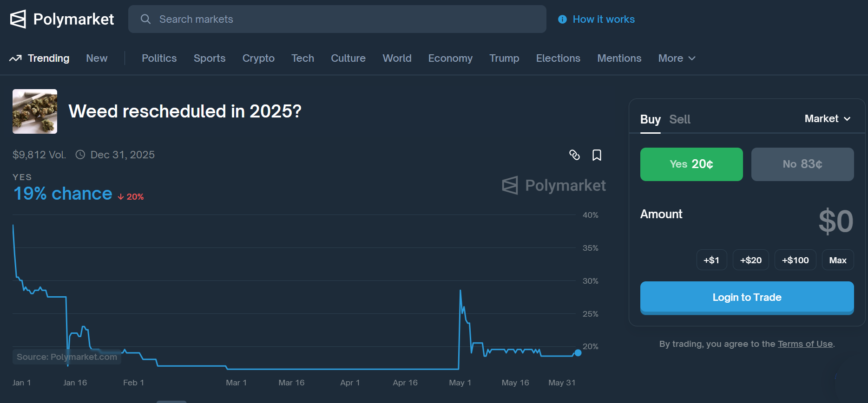Open the Trump category
Screen dimensions: 868x403
click(x=504, y=58)
